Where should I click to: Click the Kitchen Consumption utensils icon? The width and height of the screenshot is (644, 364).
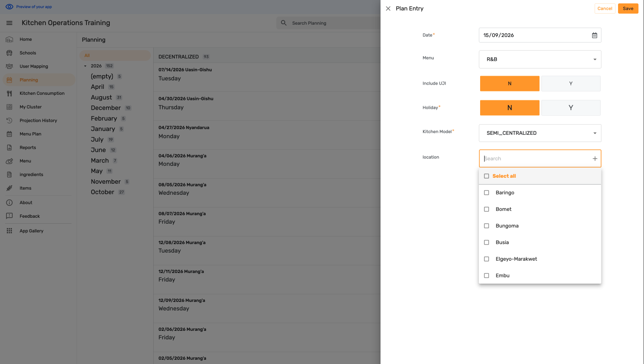(9, 94)
